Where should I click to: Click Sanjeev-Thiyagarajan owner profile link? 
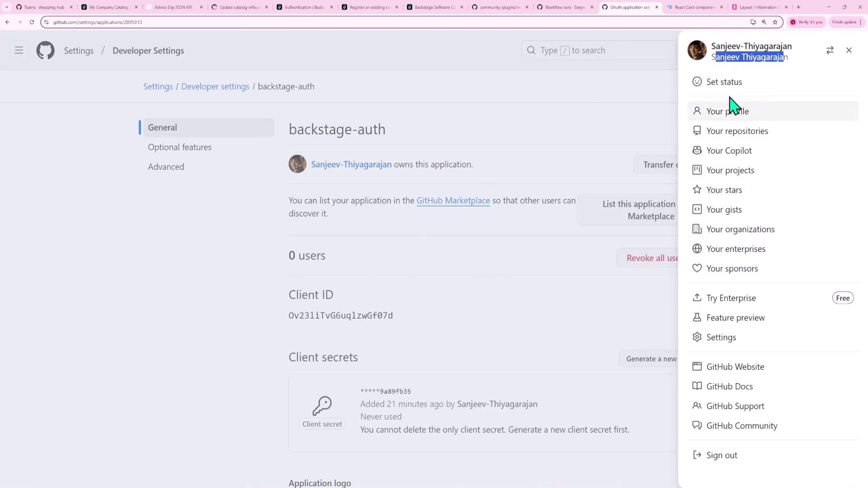[x=351, y=164]
